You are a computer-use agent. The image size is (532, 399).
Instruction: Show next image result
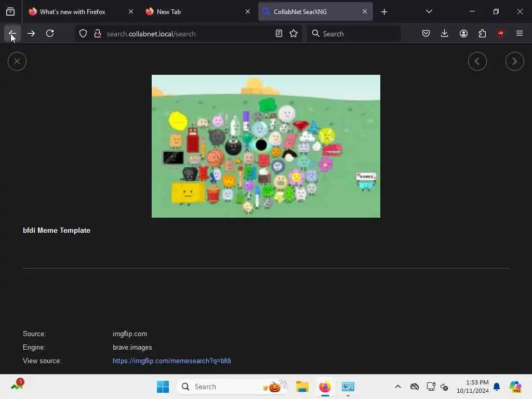[515, 61]
